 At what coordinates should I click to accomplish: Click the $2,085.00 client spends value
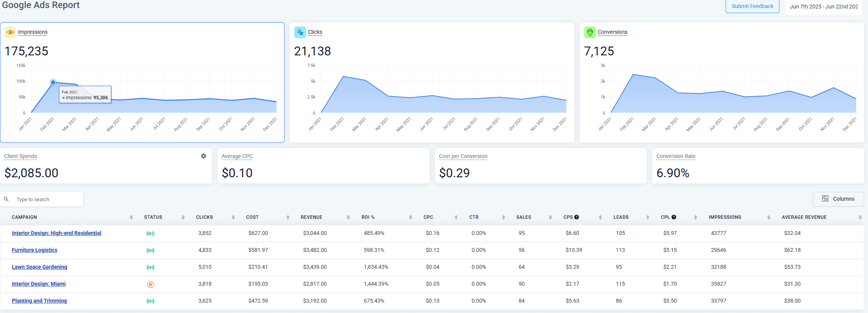(31, 173)
